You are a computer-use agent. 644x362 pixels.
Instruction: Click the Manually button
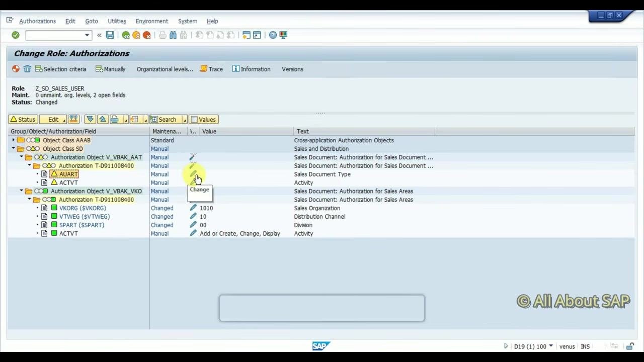[110, 69]
